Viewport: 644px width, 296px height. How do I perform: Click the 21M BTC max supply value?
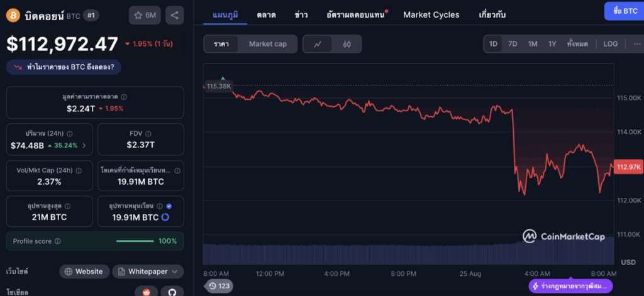pyautogui.click(x=49, y=217)
